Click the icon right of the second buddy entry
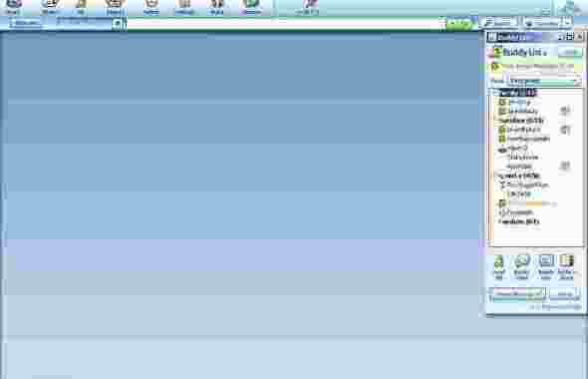This screenshot has width=588, height=379. click(x=565, y=111)
